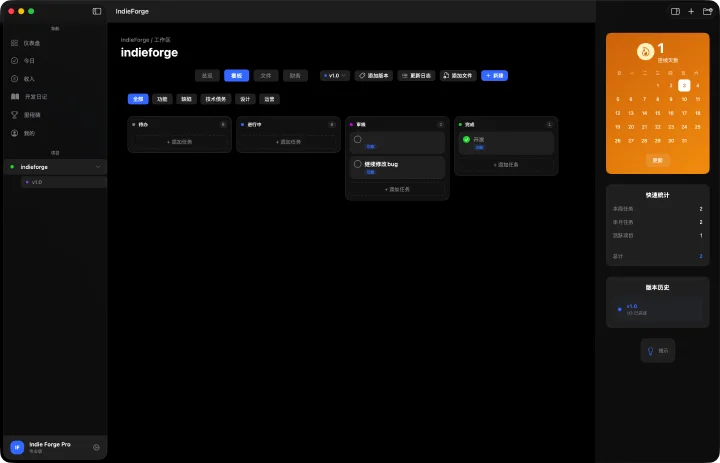Open the v1.0 entry in 版本历史
Image resolution: width=720 pixels, height=463 pixels.
(658, 309)
